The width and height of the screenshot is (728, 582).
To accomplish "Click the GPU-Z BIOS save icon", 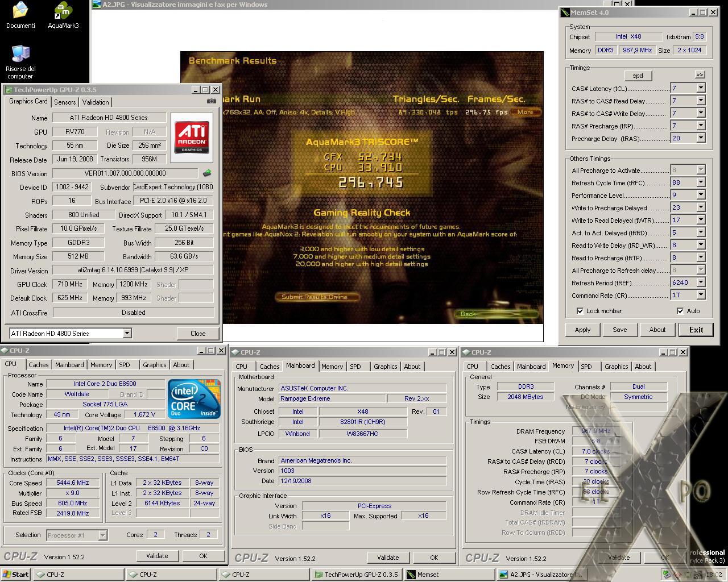I will click(207, 173).
